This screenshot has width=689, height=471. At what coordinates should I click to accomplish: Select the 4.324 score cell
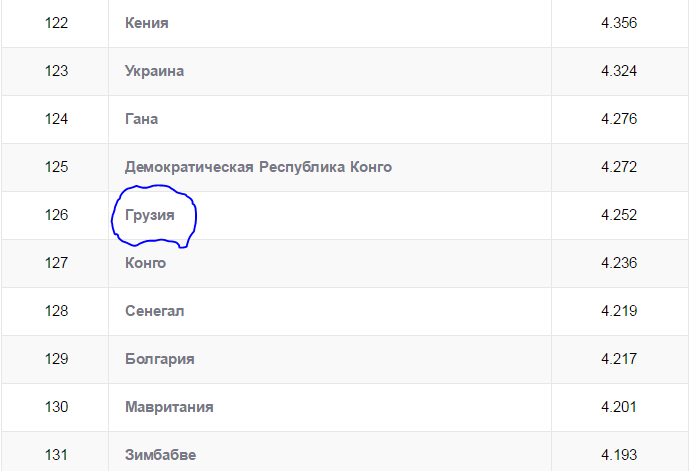click(x=619, y=71)
